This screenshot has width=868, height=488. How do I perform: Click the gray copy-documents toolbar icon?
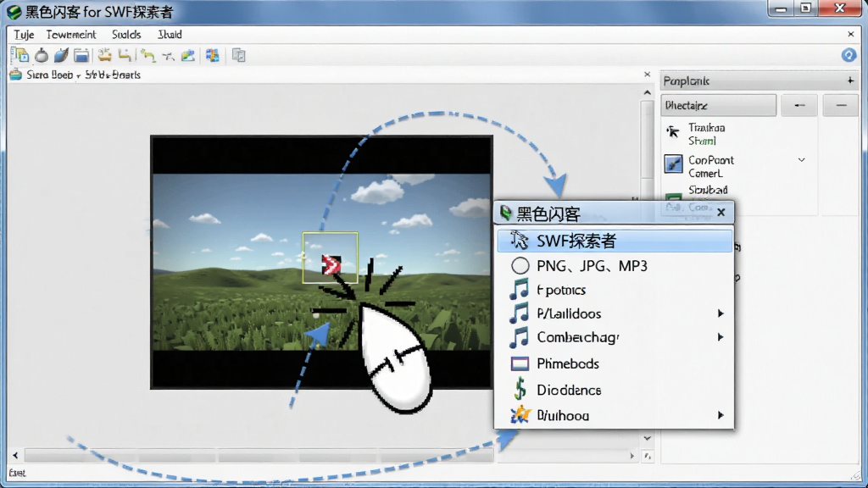pos(238,55)
